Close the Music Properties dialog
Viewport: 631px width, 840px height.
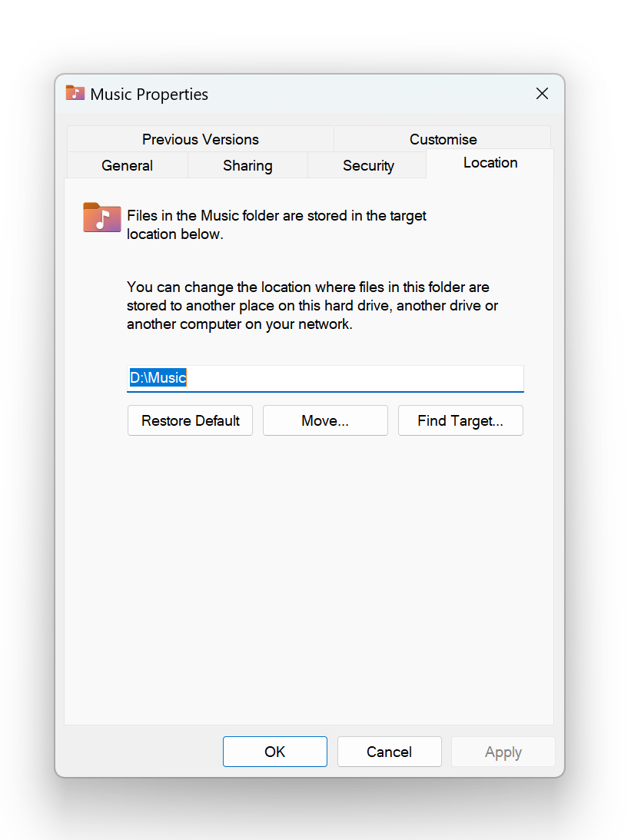pyautogui.click(x=542, y=94)
